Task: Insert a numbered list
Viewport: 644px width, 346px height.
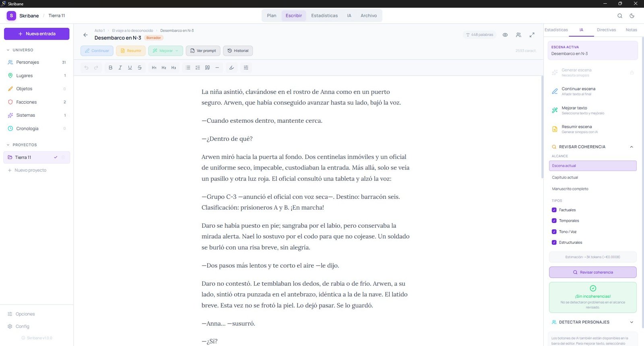Action: (198, 68)
